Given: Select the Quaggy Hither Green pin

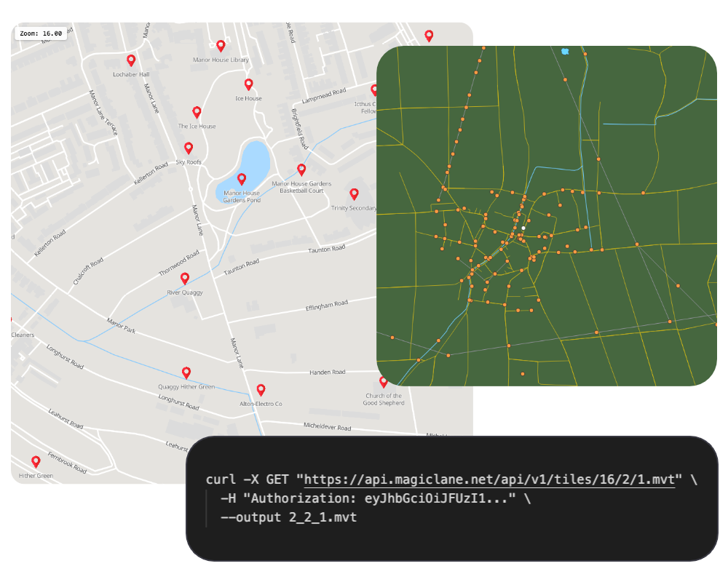Looking at the screenshot, I should point(186,372).
